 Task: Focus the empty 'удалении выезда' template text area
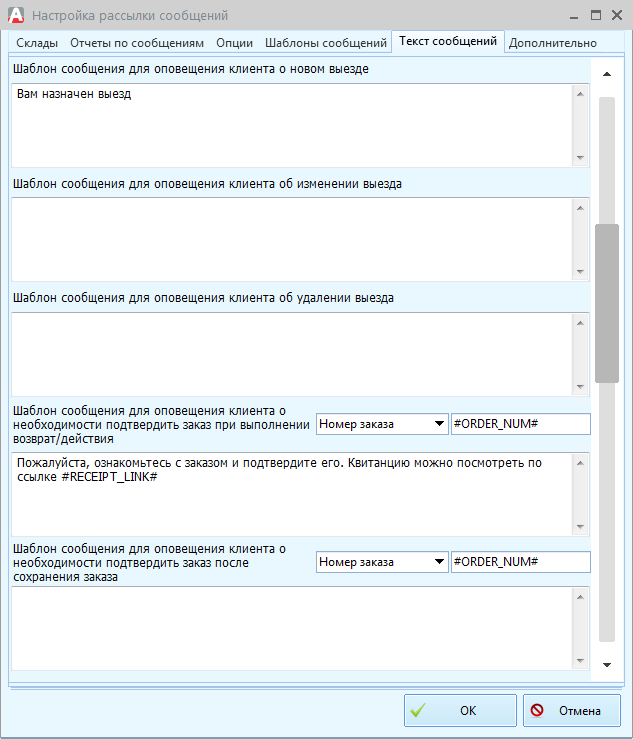290,353
